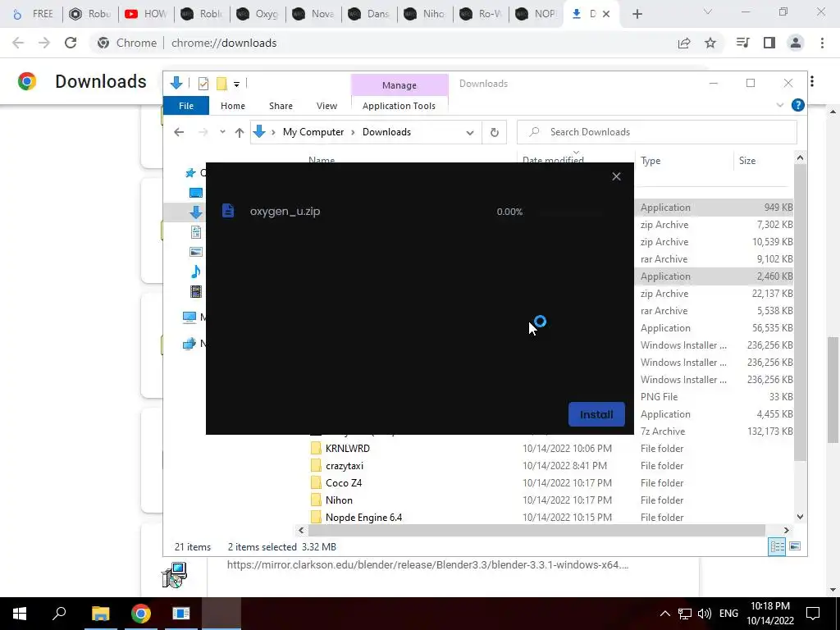Select the Nopde Engine 6.4 folder

pos(363,517)
